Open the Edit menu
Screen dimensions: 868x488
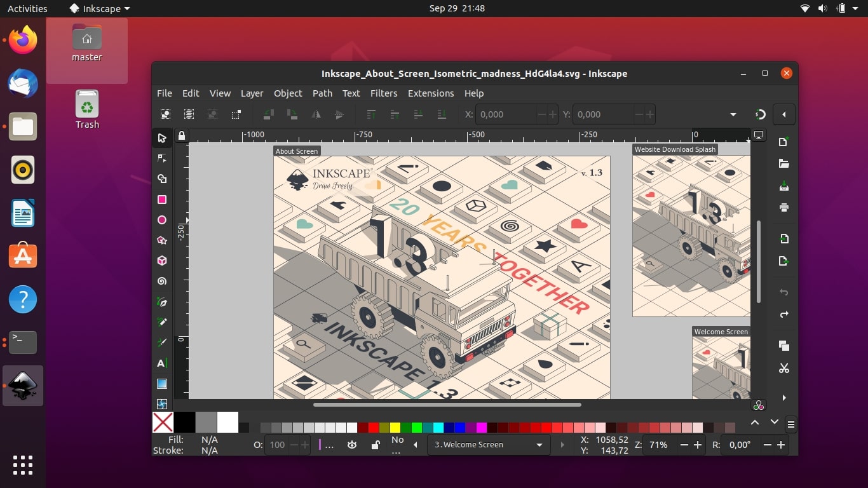click(191, 93)
